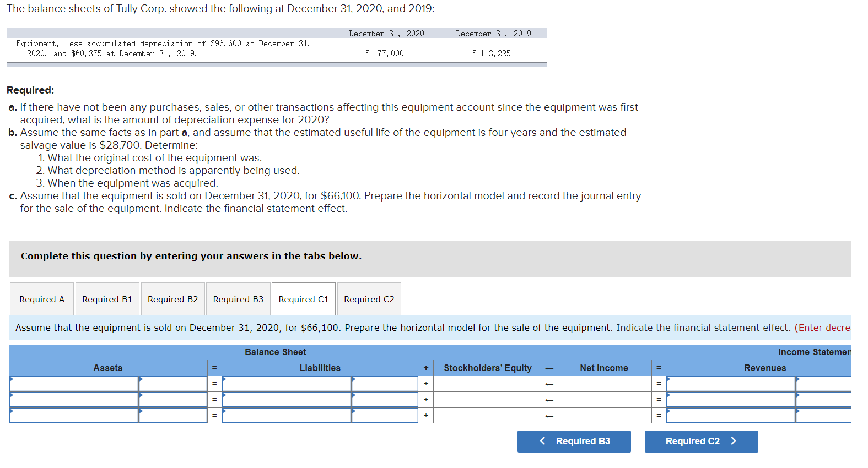
Task: Click first row Liabilities amount field
Action: tap(385, 384)
